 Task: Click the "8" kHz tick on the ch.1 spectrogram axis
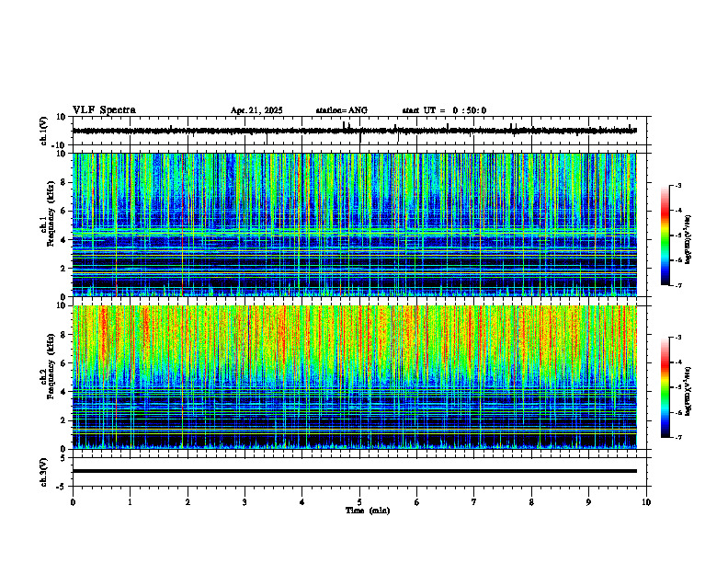point(64,182)
